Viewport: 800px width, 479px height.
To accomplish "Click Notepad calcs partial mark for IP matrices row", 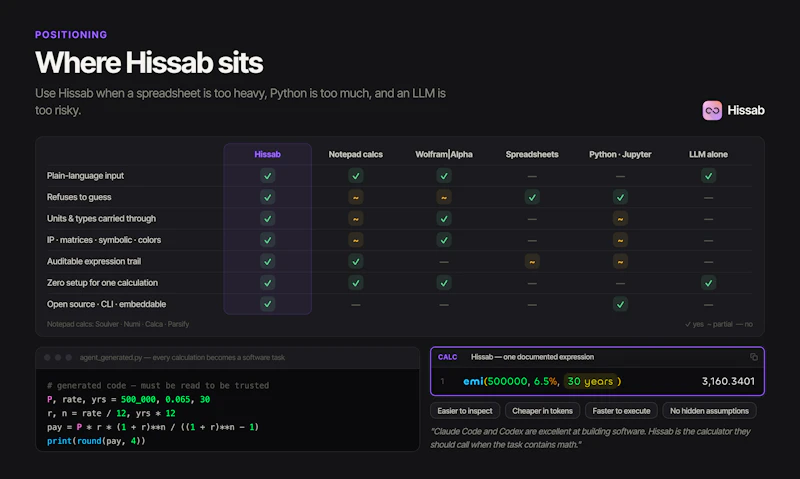I will tap(356, 240).
